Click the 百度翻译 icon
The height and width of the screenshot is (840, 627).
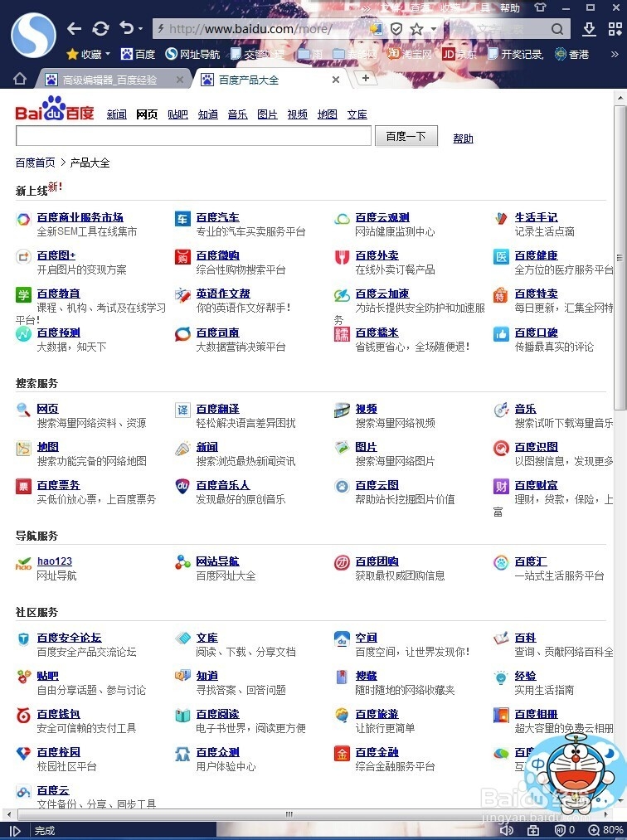point(182,410)
